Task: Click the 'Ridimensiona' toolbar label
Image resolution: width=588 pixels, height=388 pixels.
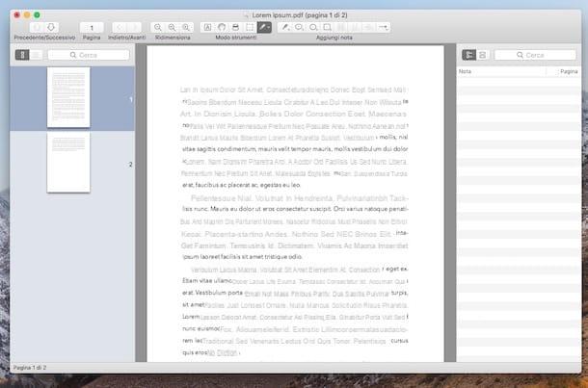Action: [x=173, y=38]
